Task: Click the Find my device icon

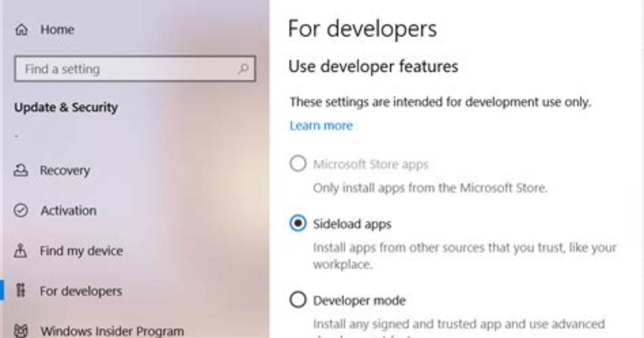Action: pos(20,250)
